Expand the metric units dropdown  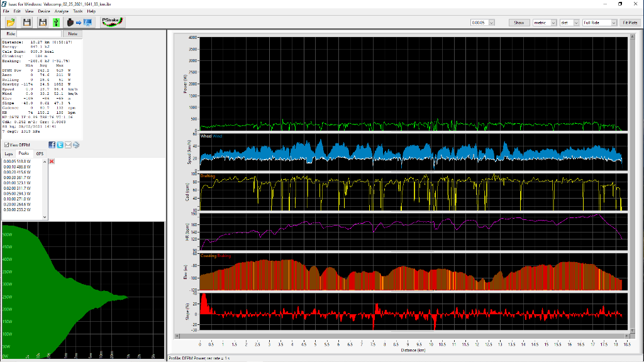(553, 23)
